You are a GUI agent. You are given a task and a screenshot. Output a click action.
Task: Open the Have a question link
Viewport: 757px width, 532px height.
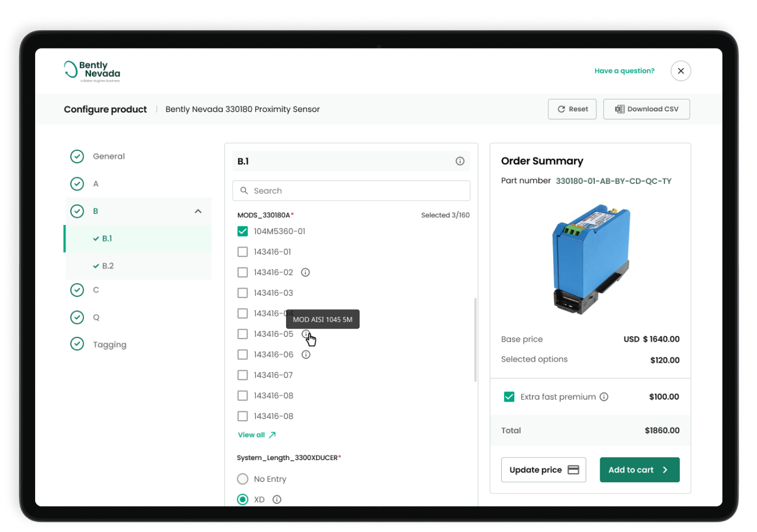(x=625, y=71)
